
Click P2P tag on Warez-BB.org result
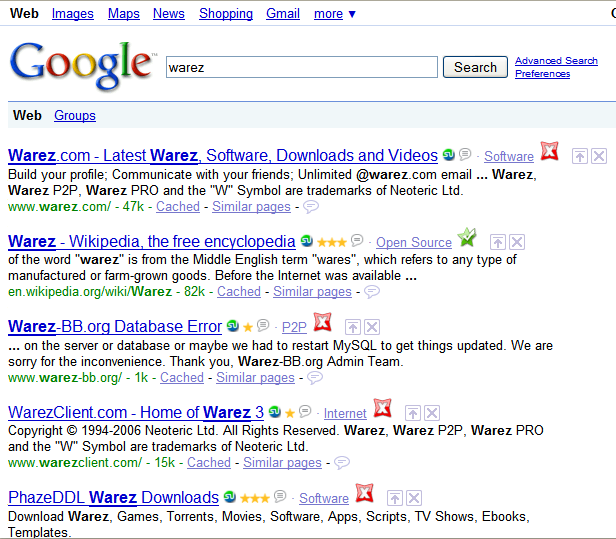pyautogui.click(x=294, y=327)
